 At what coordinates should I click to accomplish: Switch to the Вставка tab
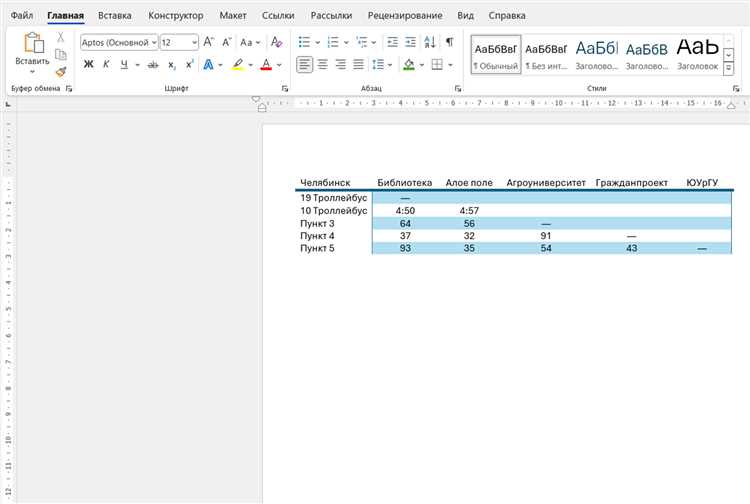click(x=115, y=15)
